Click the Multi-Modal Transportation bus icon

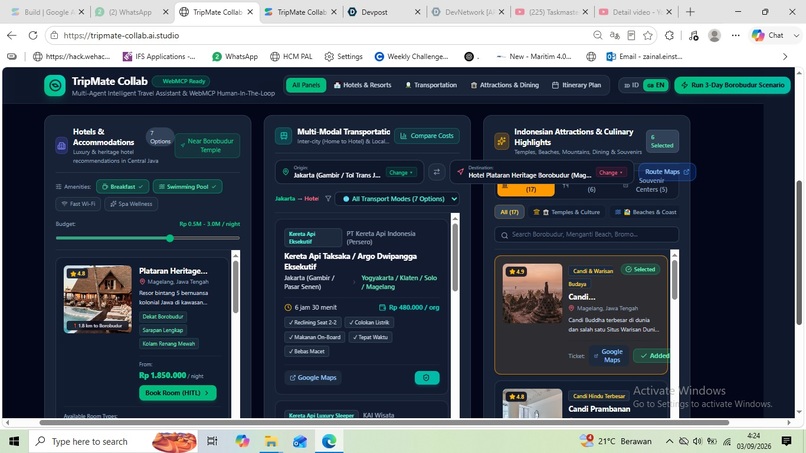tap(283, 136)
